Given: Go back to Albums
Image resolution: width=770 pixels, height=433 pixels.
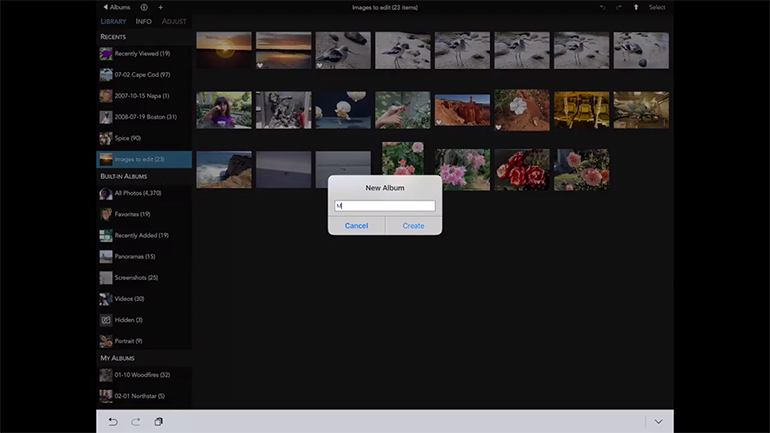Looking at the screenshot, I should pyautogui.click(x=117, y=7).
